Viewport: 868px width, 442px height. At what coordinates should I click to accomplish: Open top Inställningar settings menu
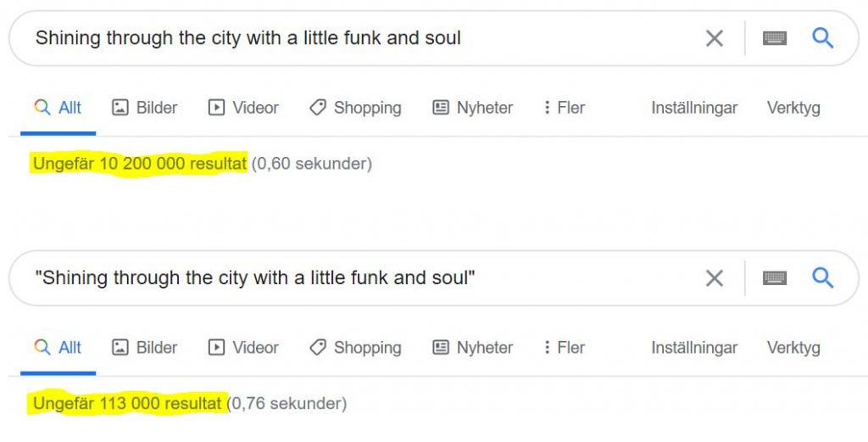pos(694,108)
